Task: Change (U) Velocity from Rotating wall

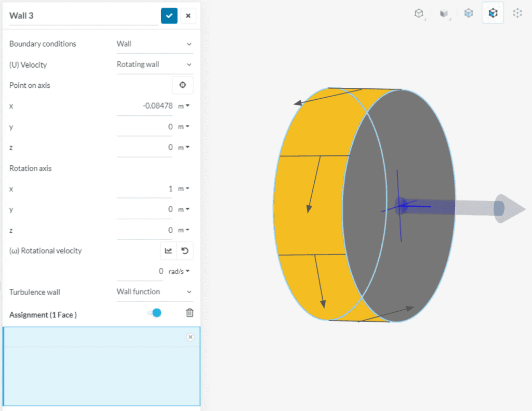Action: click(x=154, y=64)
